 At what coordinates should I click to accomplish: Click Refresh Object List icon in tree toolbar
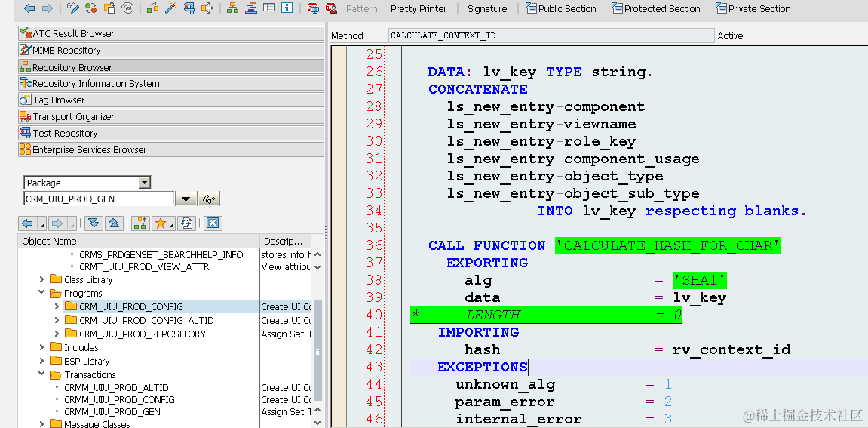point(186,223)
